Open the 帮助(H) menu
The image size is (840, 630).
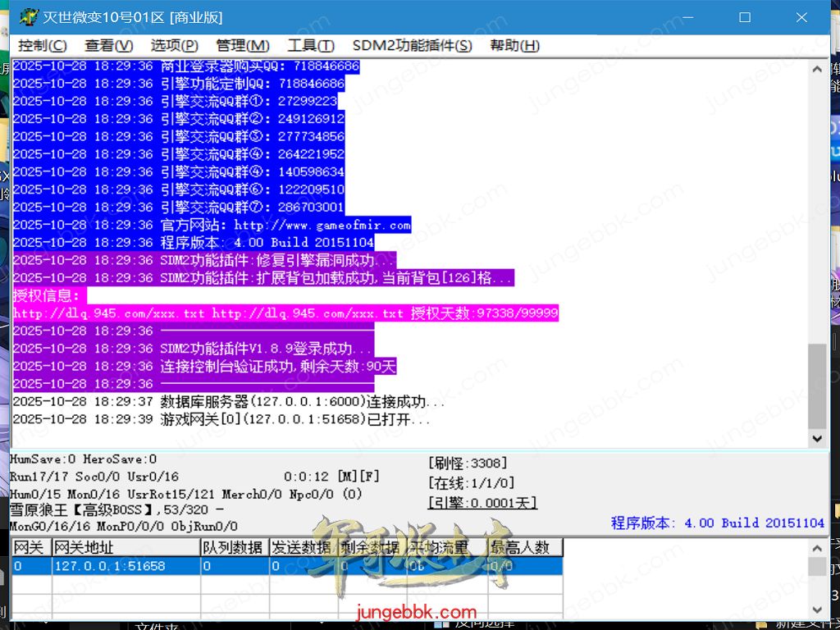514,46
